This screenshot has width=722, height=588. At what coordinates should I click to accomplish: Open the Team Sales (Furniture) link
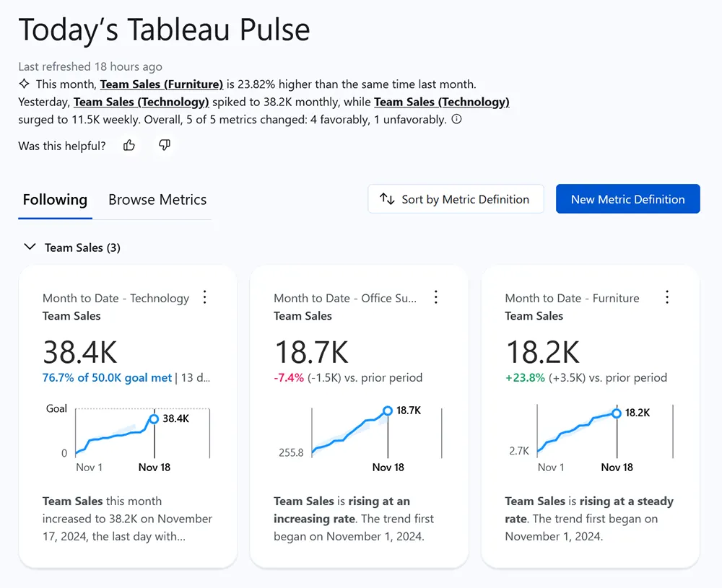(x=162, y=84)
